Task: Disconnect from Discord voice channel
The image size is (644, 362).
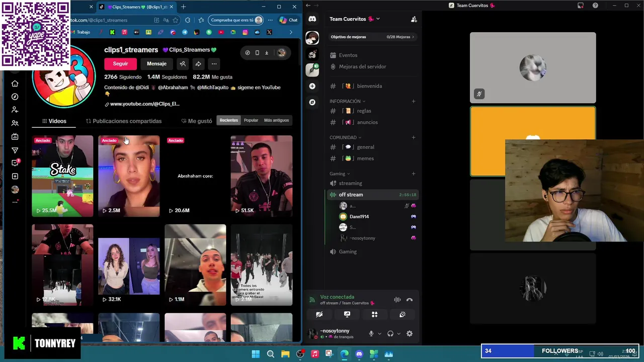Action: [410, 300]
